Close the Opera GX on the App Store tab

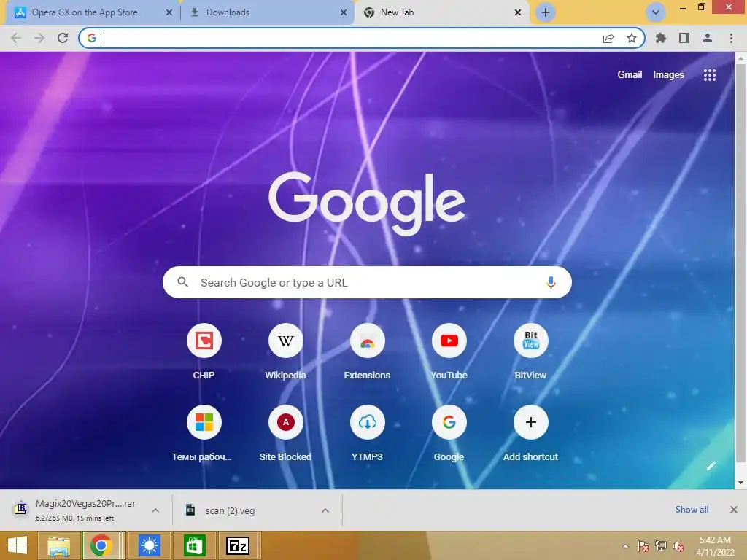(x=169, y=13)
